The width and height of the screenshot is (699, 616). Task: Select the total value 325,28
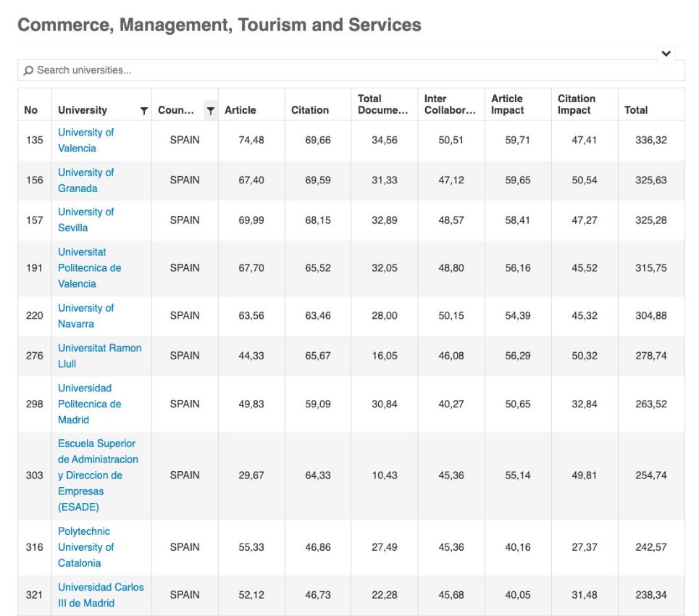(651, 220)
